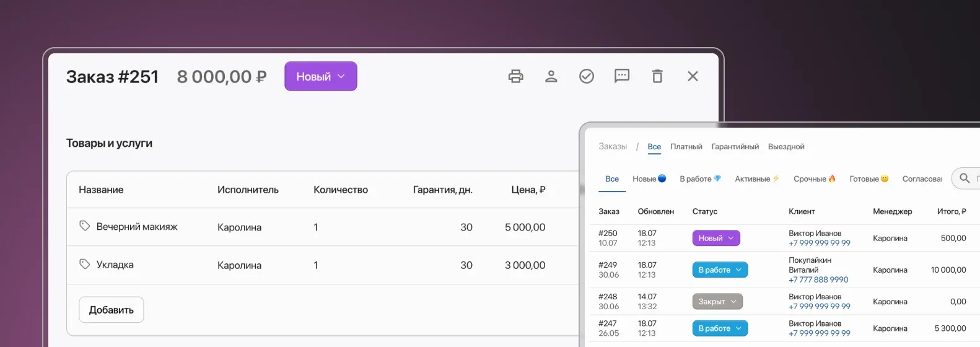Switch to the Новые status filter tab
The width and height of the screenshot is (980, 347).
[x=649, y=178]
